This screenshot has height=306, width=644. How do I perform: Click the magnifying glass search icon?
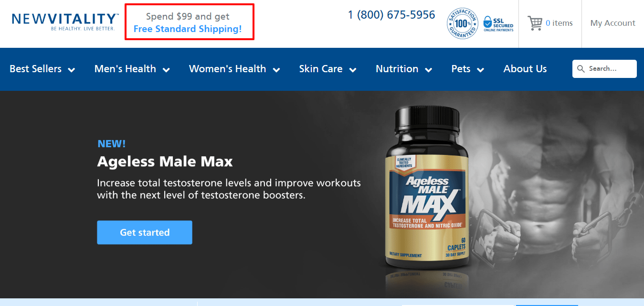(x=581, y=69)
